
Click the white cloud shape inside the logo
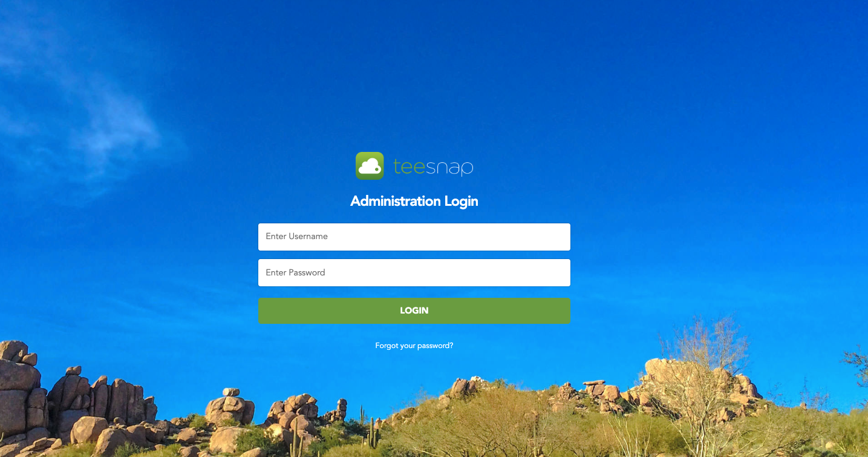pyautogui.click(x=370, y=166)
